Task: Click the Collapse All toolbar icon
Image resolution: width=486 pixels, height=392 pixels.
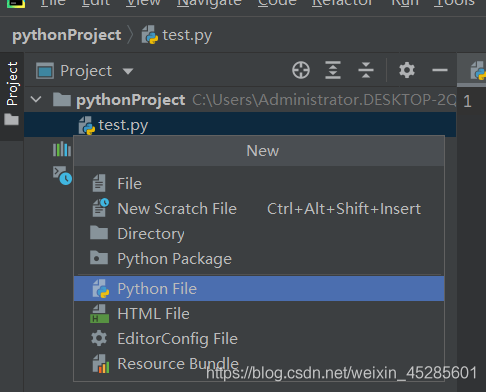Action: pyautogui.click(x=366, y=70)
